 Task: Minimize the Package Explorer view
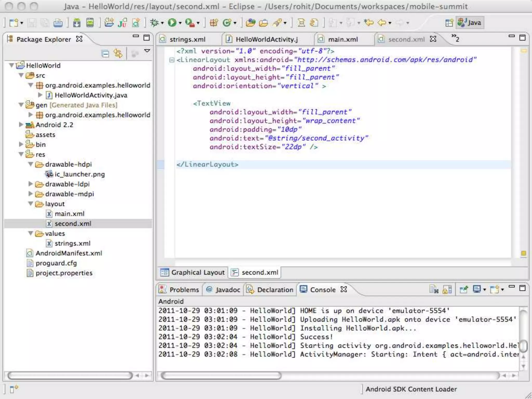[x=136, y=36]
